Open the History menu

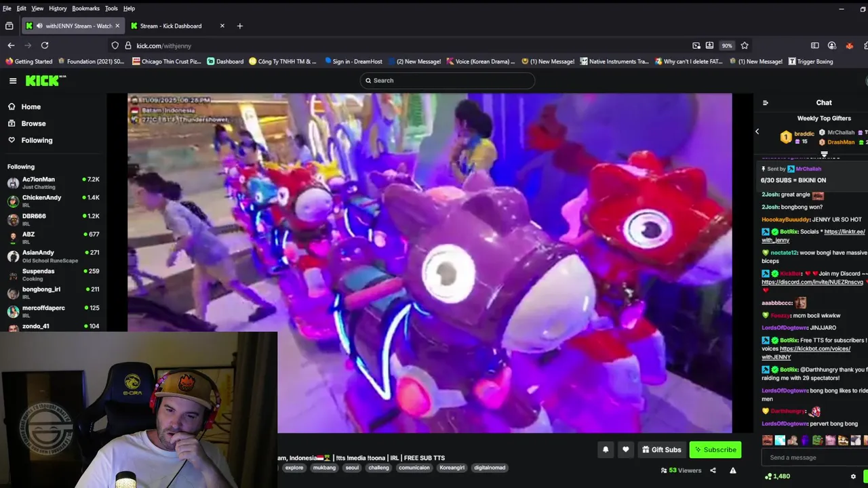click(58, 8)
